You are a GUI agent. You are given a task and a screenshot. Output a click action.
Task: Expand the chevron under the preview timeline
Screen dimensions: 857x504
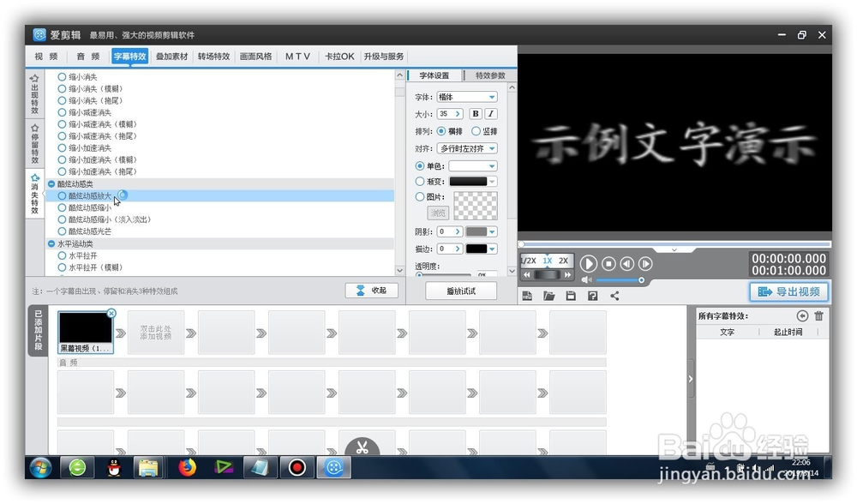pyautogui.click(x=674, y=249)
